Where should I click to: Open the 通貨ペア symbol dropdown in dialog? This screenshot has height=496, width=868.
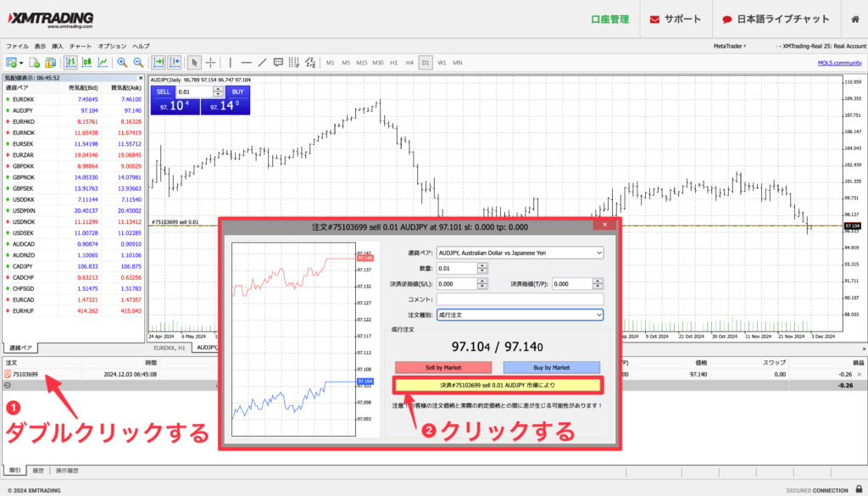click(x=519, y=253)
